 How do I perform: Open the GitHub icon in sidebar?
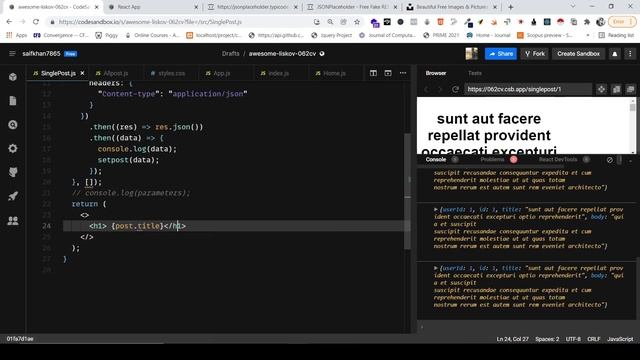pyautogui.click(x=13, y=172)
